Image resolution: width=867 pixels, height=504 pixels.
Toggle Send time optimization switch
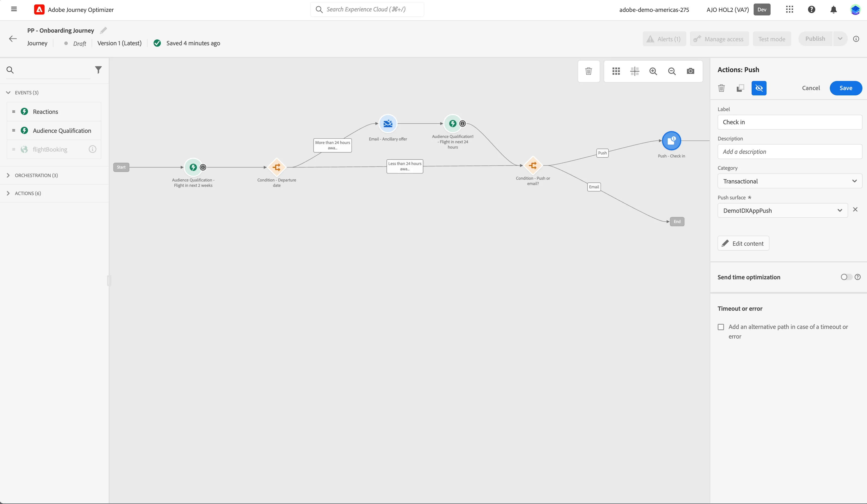846,277
